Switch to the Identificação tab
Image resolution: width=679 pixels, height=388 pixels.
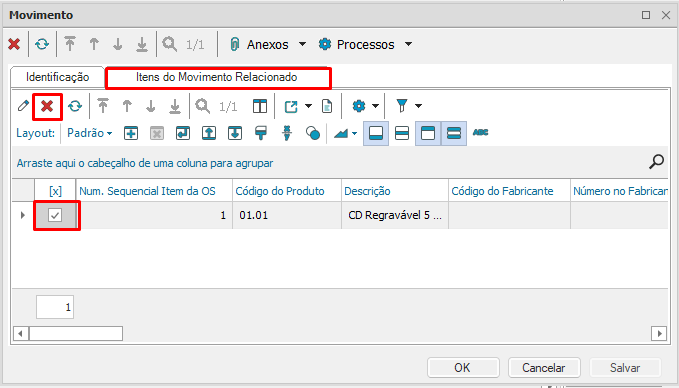(x=58, y=77)
